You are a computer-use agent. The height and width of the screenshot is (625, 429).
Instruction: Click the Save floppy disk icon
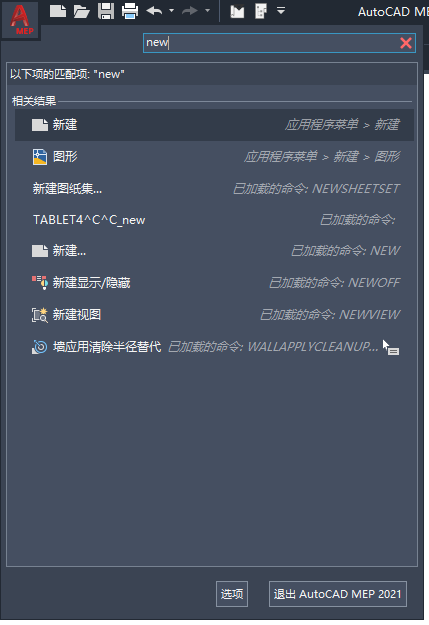tap(106, 11)
